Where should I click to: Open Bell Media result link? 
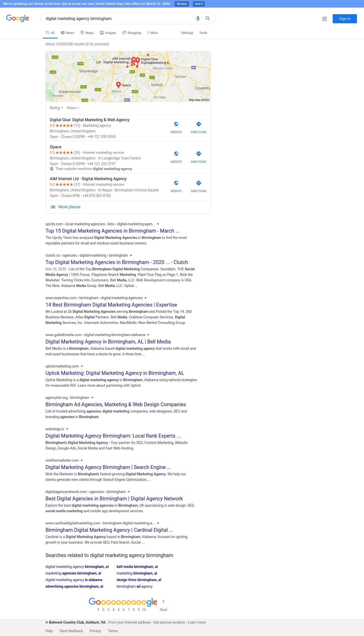[x=108, y=342]
